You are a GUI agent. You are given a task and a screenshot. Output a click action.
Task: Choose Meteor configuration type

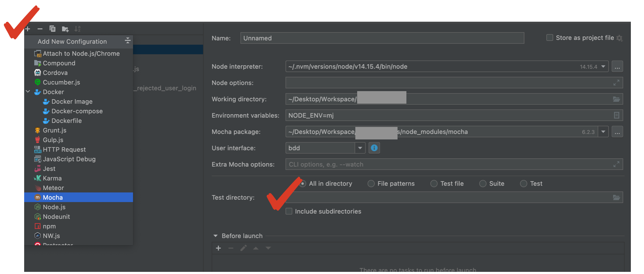click(79, 188)
